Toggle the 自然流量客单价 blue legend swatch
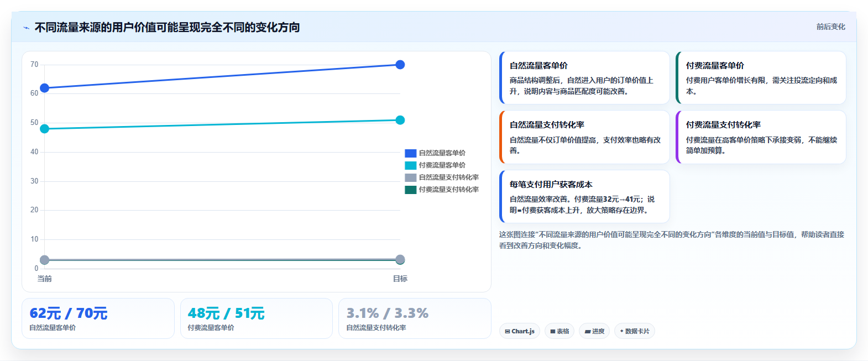This screenshot has height=361, width=868. [x=410, y=153]
